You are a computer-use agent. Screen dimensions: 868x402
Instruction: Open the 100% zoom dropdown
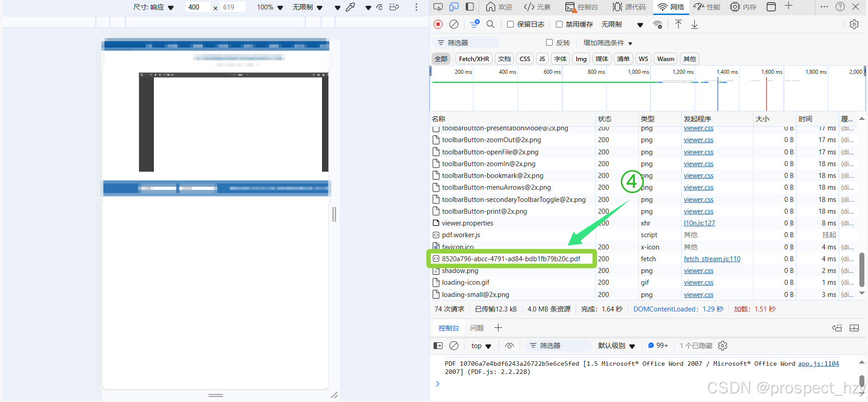click(x=270, y=7)
